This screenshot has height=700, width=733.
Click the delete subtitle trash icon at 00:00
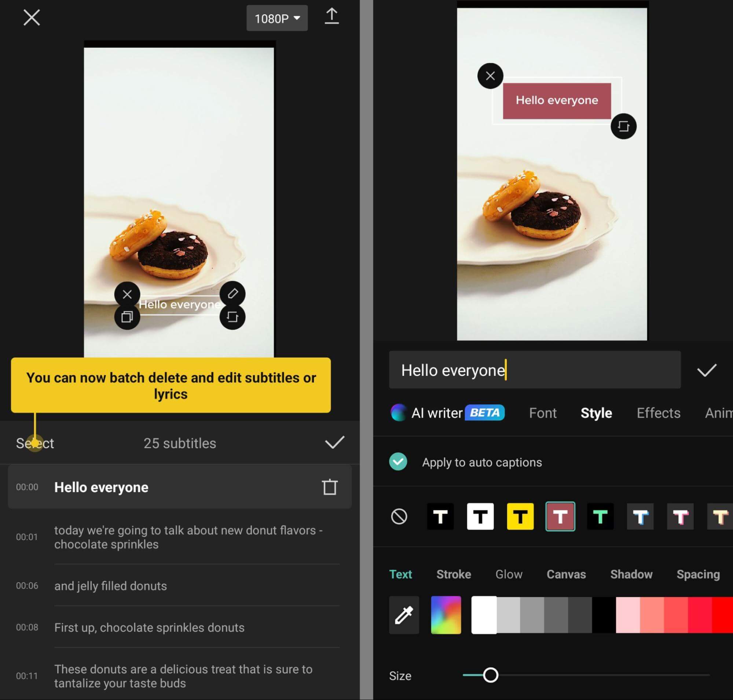pyautogui.click(x=329, y=487)
